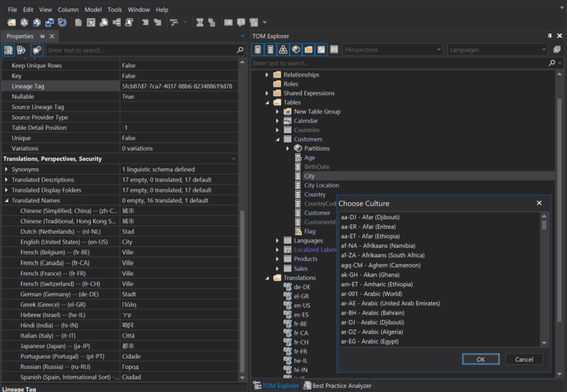Image resolution: width=567 pixels, height=392 pixels.
Task: Open the Column menu
Action: [68, 10]
